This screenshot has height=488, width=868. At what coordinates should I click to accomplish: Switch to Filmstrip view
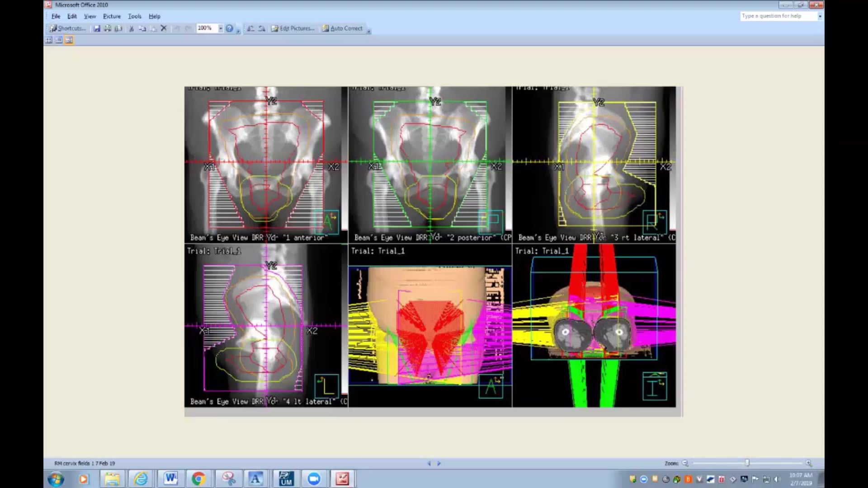coord(58,40)
